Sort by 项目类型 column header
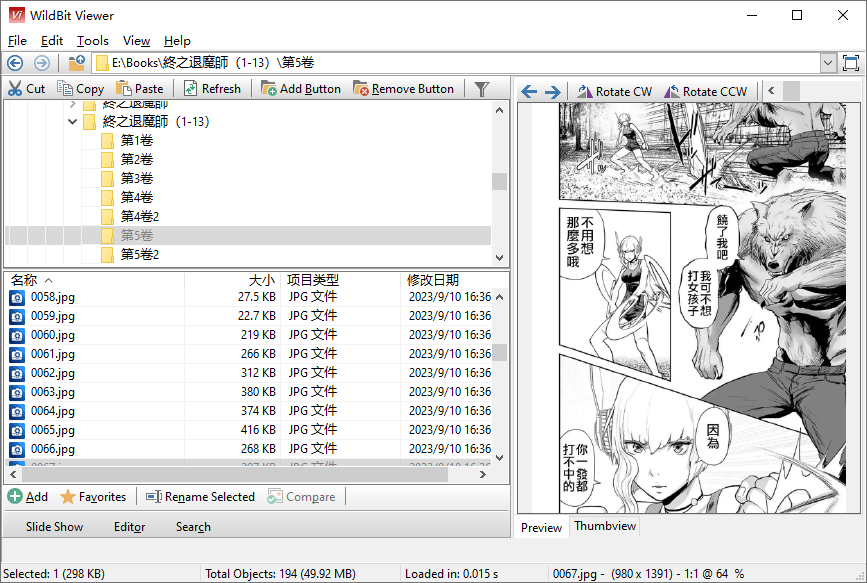This screenshot has height=583, width=867. 340,280
